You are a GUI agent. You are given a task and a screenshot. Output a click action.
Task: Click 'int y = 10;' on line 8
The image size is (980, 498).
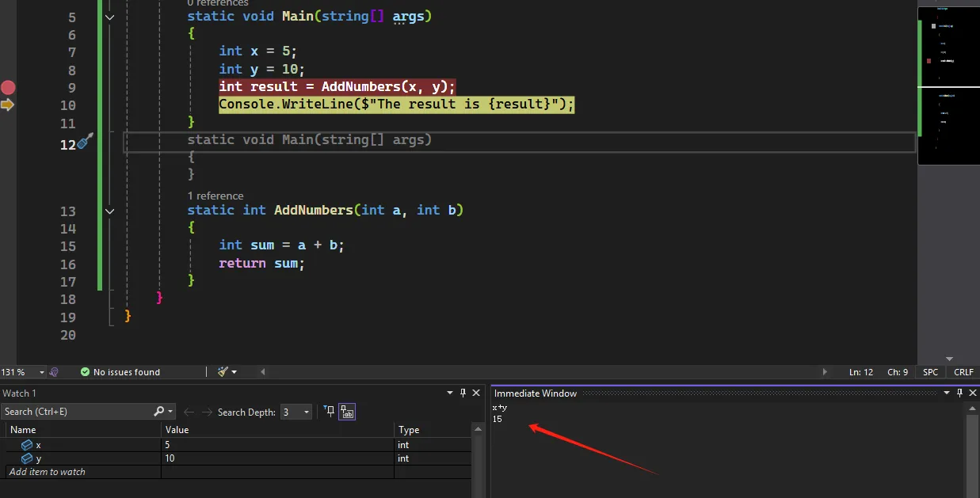click(x=262, y=70)
